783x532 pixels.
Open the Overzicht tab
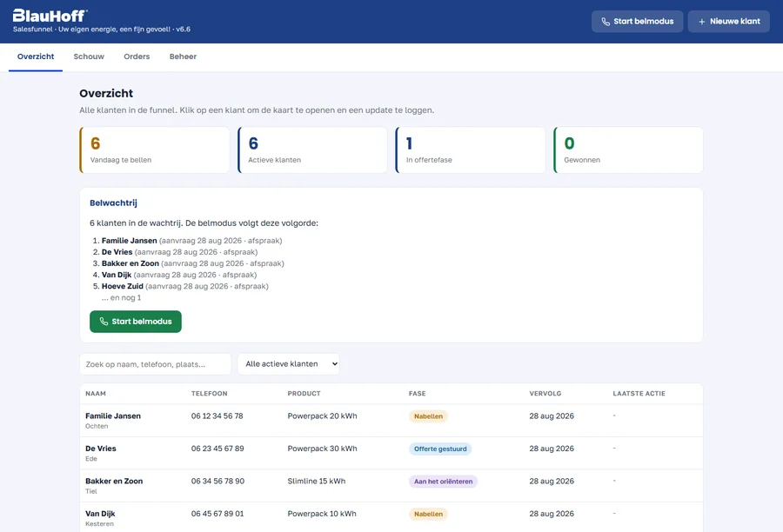[36, 57]
